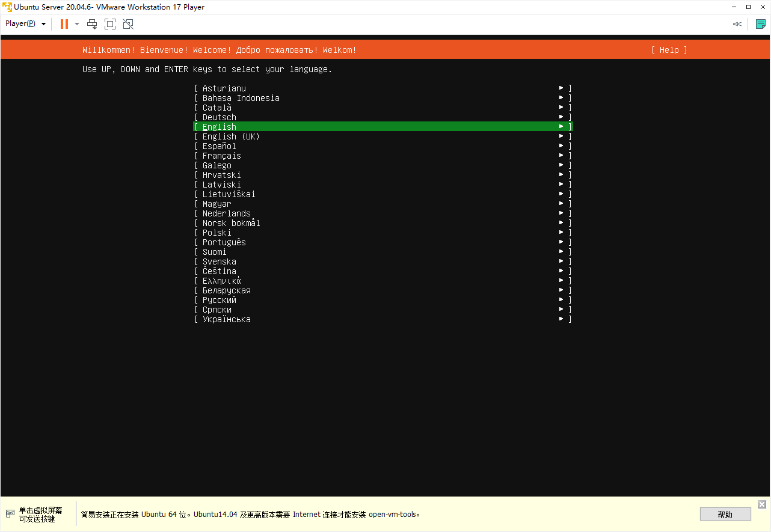Open installer Help in the orange header
The image size is (771, 532).
click(x=669, y=50)
